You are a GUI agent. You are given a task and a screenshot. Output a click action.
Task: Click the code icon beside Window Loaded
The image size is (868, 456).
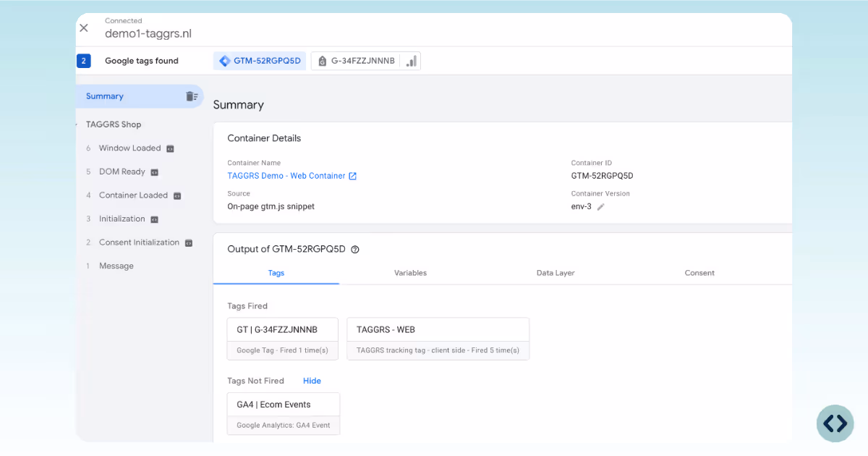tap(171, 148)
